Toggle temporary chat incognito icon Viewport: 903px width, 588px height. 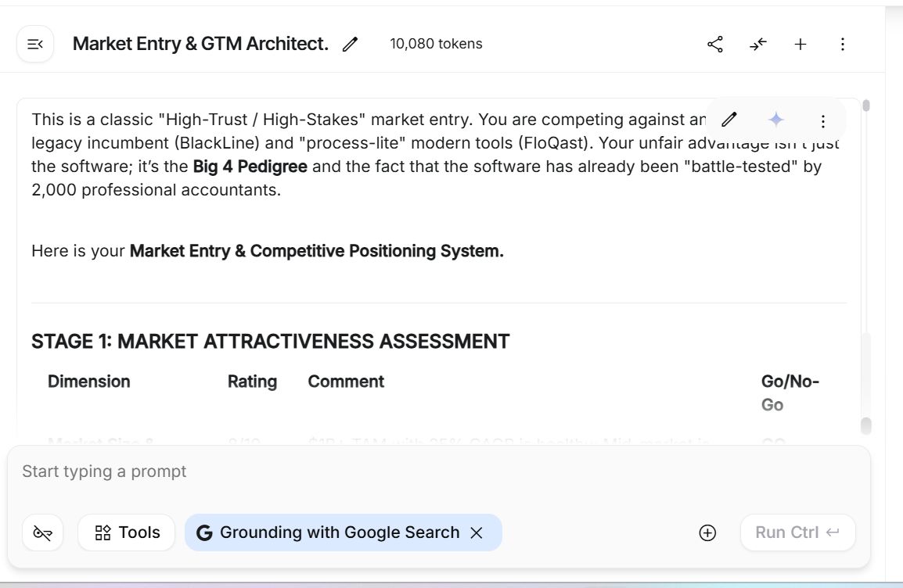42,532
